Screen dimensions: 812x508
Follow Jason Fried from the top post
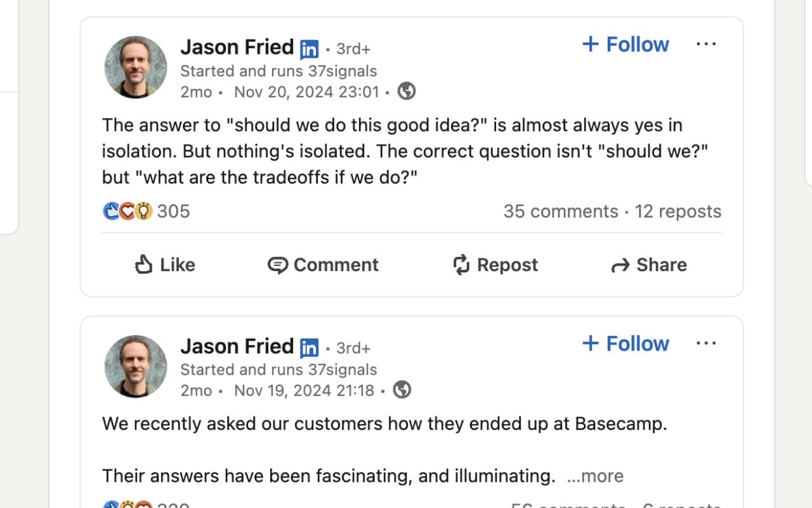(625, 44)
